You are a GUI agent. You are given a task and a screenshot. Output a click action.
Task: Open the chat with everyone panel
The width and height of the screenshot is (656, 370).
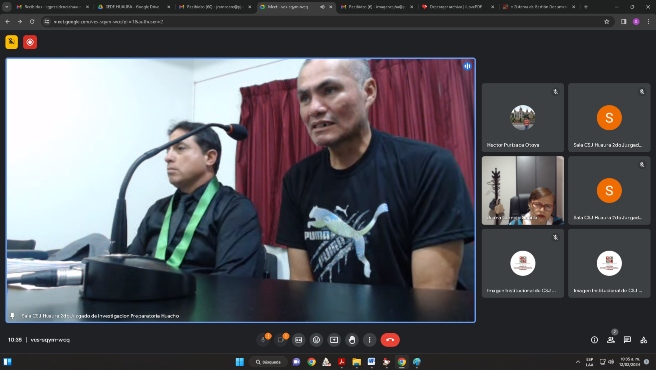pos(627,340)
